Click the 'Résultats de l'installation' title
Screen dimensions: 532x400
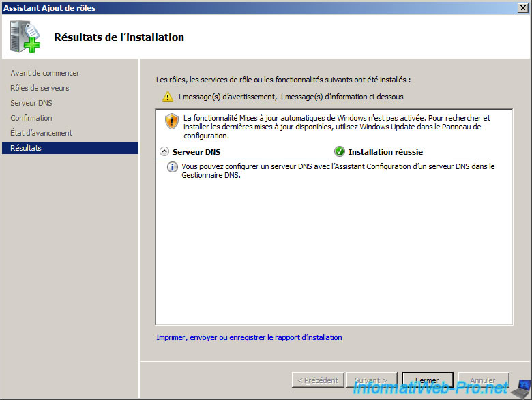pos(119,37)
